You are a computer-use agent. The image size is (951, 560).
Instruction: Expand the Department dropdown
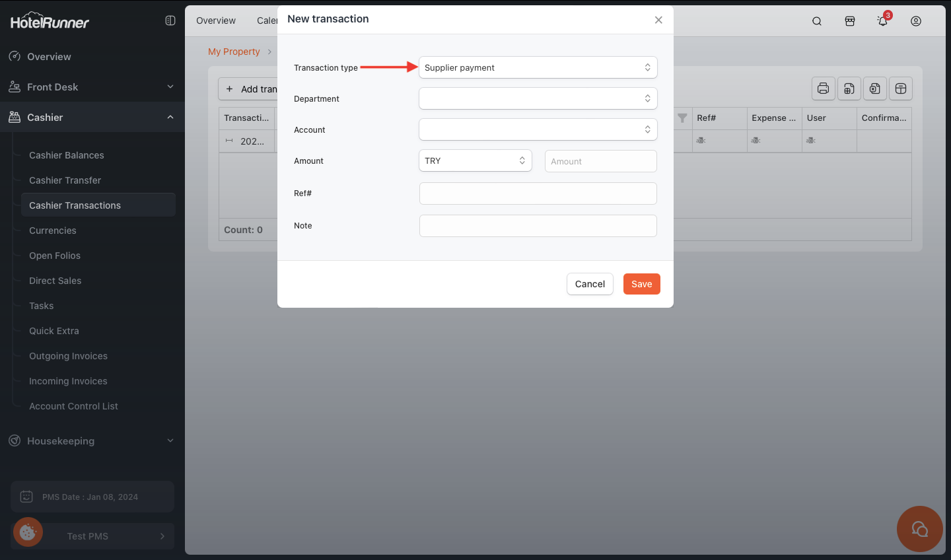point(538,98)
